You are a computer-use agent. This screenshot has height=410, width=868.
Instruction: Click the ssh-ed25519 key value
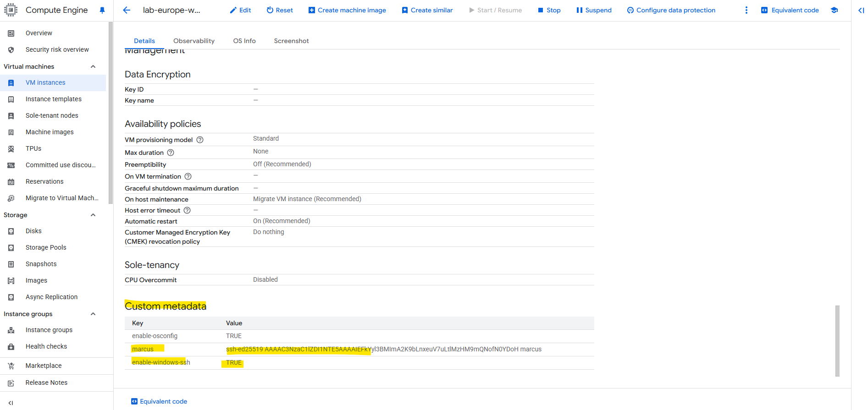pos(384,349)
